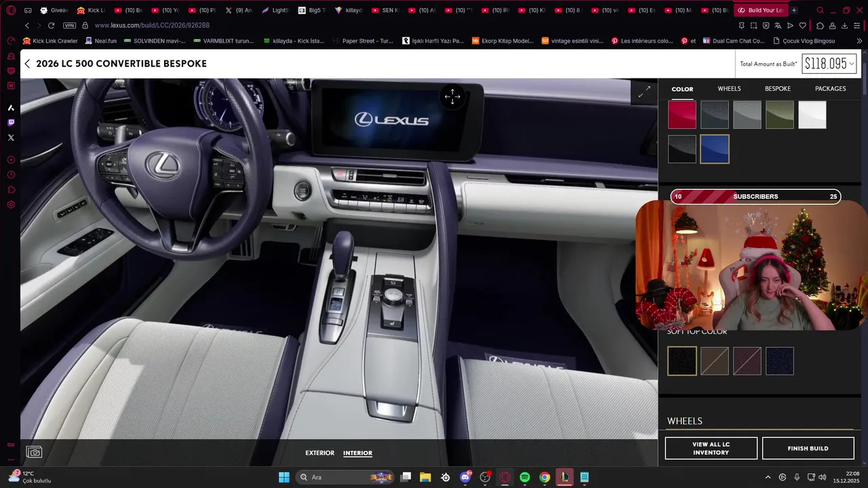Switch to the EXTERIOR view
Viewport: 868px width, 488px height.
(319, 453)
